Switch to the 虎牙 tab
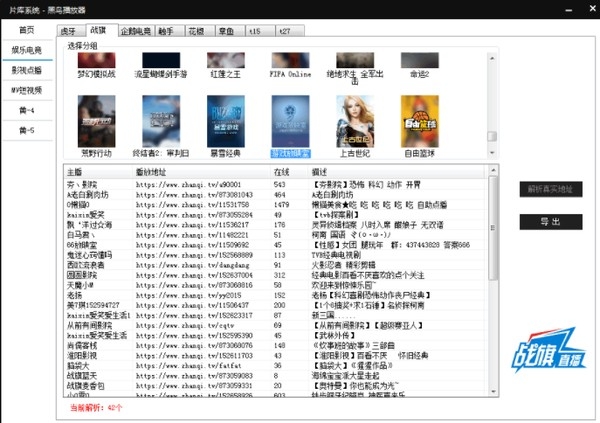Screen dimensions: 600x423 pos(71,31)
